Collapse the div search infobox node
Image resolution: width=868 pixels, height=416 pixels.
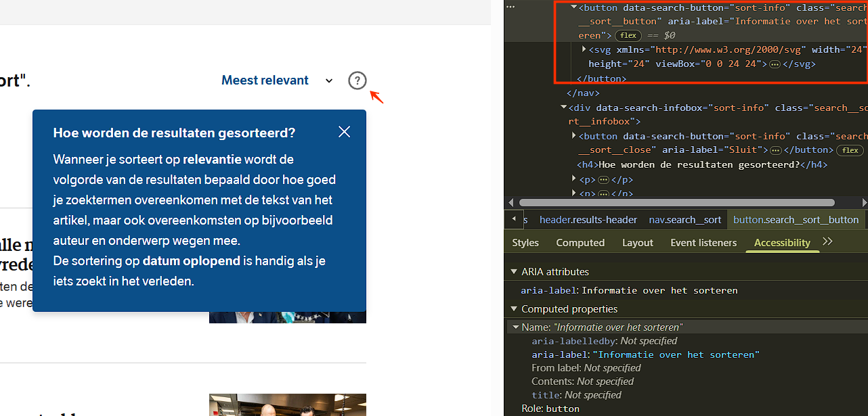[564, 108]
